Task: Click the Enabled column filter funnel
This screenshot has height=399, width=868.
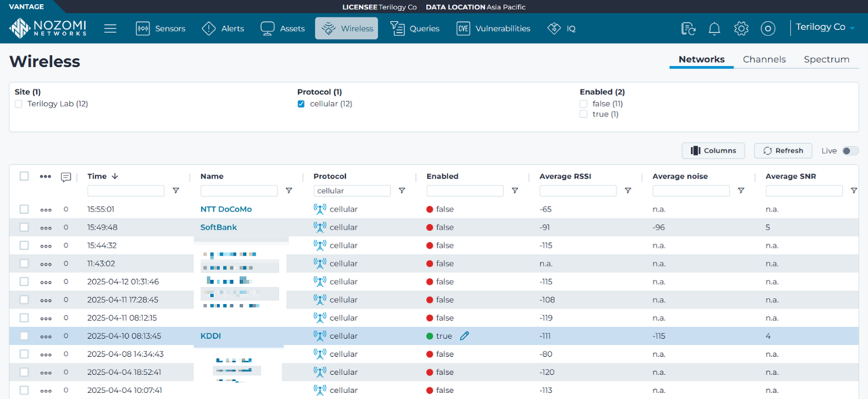Action: (x=515, y=191)
